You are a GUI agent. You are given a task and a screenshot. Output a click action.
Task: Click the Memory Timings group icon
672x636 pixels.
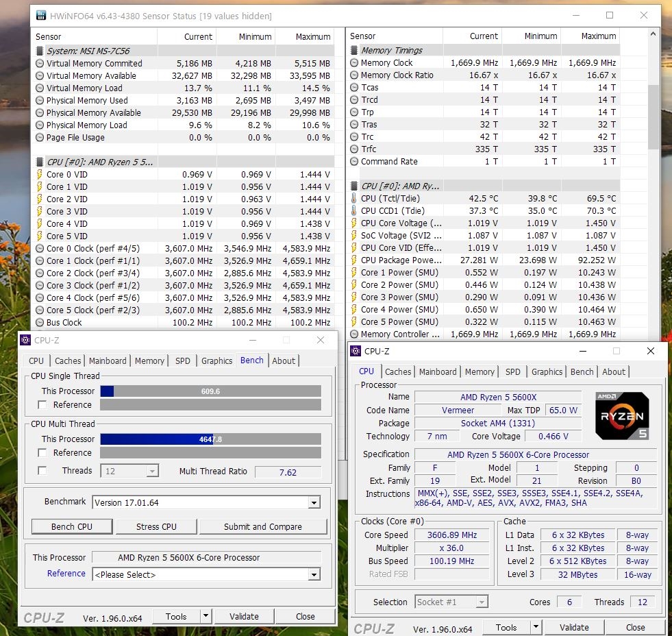click(354, 51)
